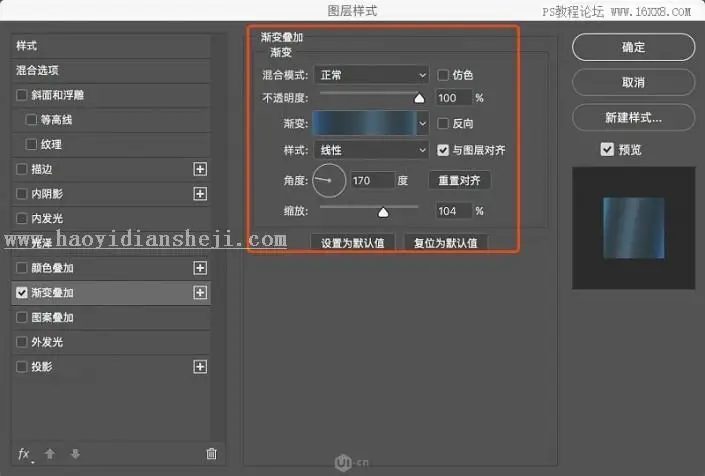Image resolution: width=705 pixels, height=476 pixels.
Task: Uncheck 与图层对齐 align with layer
Action: point(443,150)
